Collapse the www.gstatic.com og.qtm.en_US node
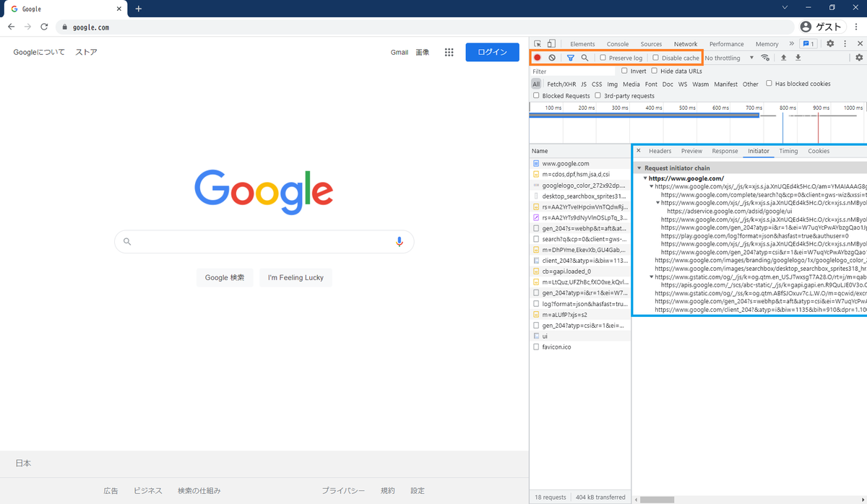This screenshot has width=867, height=504. coord(652,277)
